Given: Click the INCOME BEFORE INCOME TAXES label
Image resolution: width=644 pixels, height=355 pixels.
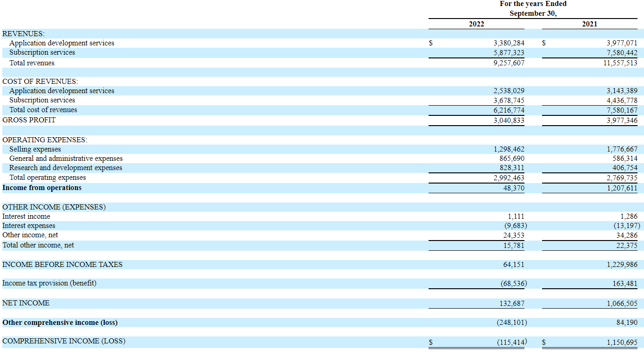Looking at the screenshot, I should pos(63,265).
